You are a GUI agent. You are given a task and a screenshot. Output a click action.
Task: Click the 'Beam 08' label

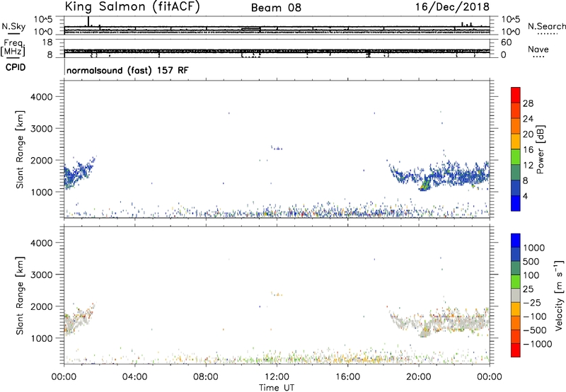click(276, 8)
